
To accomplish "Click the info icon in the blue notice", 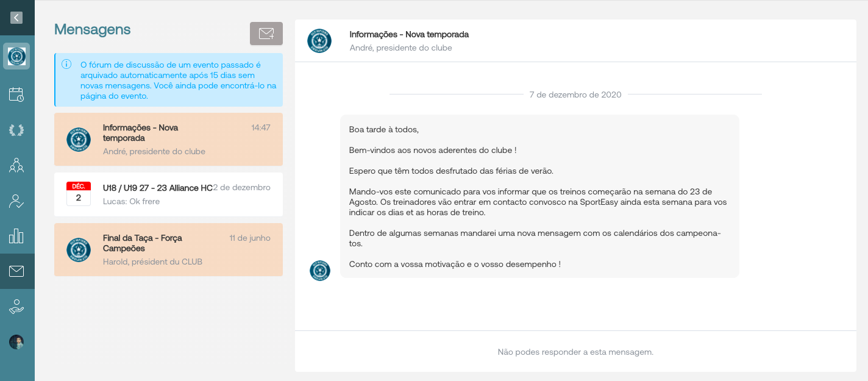I will [66, 64].
